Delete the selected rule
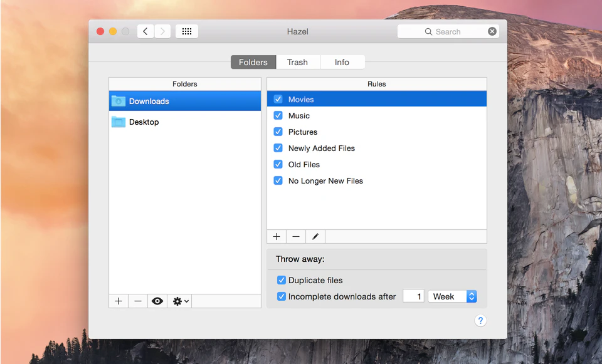Screen dimensions: 602x364 coord(296,237)
